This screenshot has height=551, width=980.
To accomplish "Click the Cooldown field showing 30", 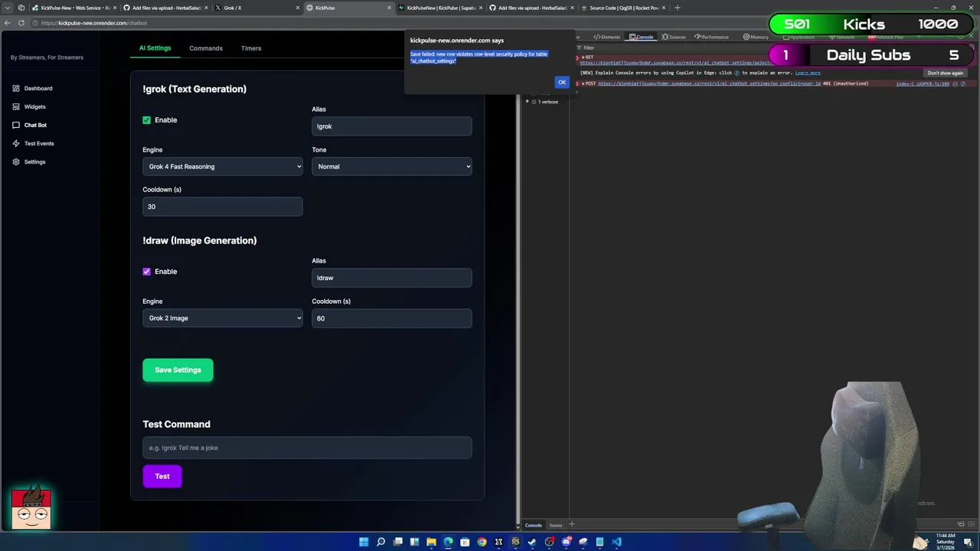I will click(x=223, y=207).
